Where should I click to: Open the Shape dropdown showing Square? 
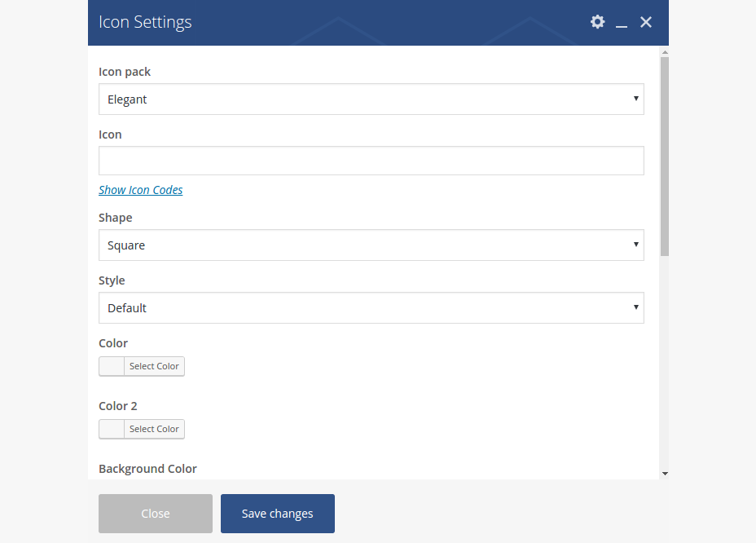coord(371,245)
